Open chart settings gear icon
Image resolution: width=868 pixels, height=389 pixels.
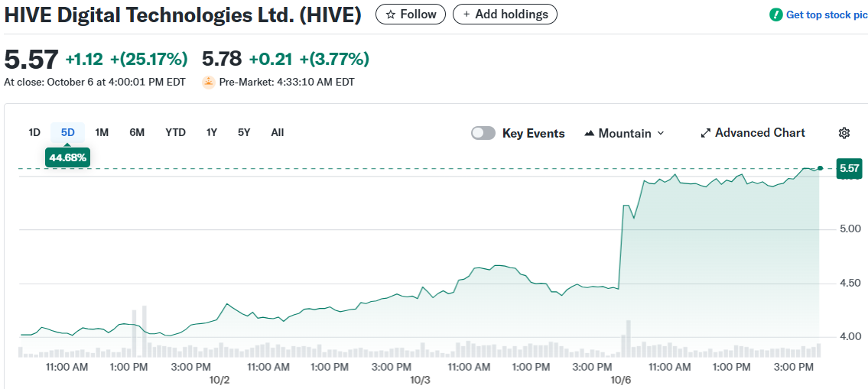(844, 133)
